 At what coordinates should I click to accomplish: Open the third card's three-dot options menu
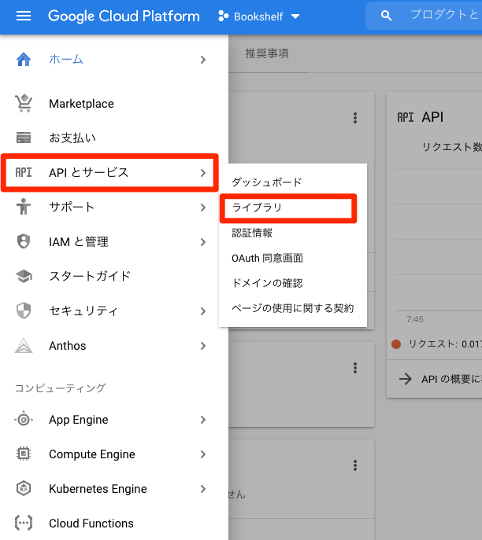point(355,465)
